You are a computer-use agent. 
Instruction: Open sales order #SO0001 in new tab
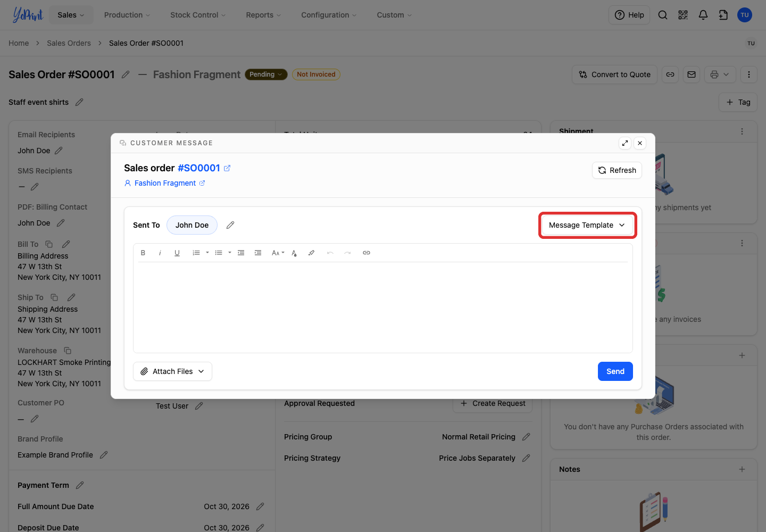pos(227,168)
